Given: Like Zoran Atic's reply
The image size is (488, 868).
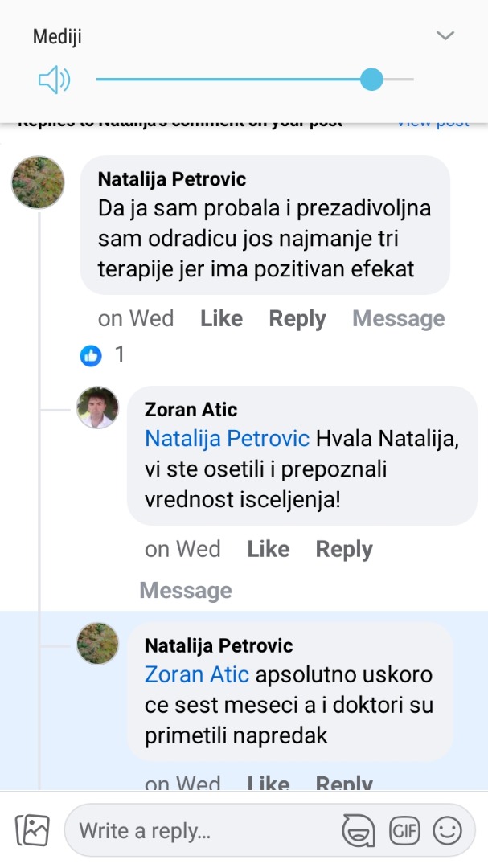Looking at the screenshot, I should (x=268, y=550).
